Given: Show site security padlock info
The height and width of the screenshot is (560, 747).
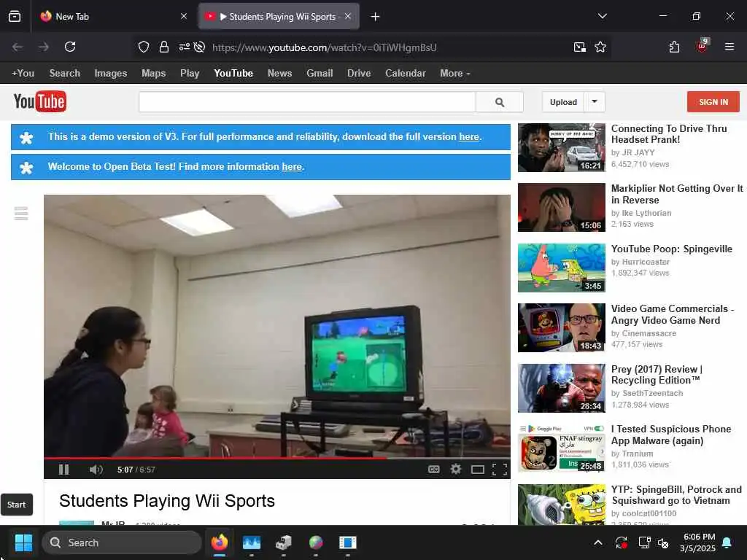Looking at the screenshot, I should 164,47.
